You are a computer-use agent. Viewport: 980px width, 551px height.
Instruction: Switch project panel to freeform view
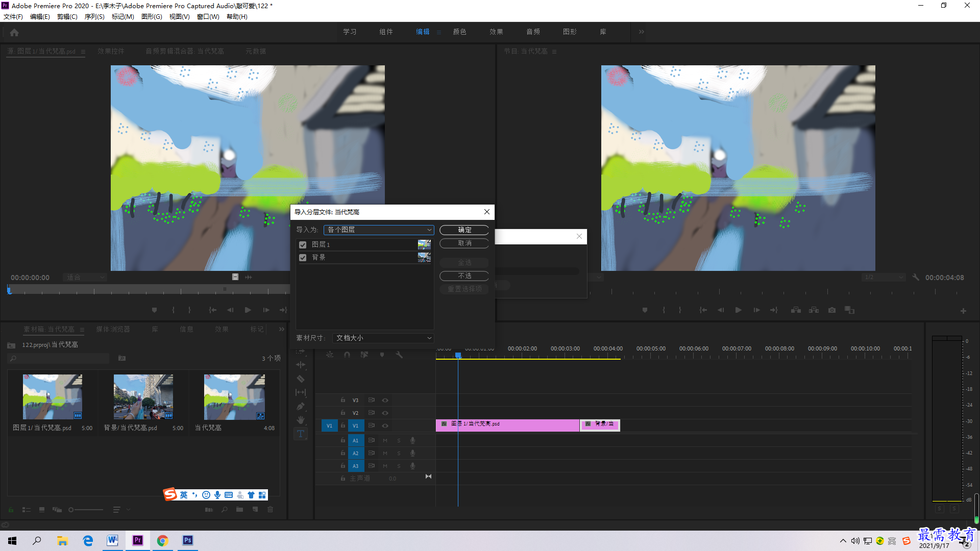tap(57, 510)
